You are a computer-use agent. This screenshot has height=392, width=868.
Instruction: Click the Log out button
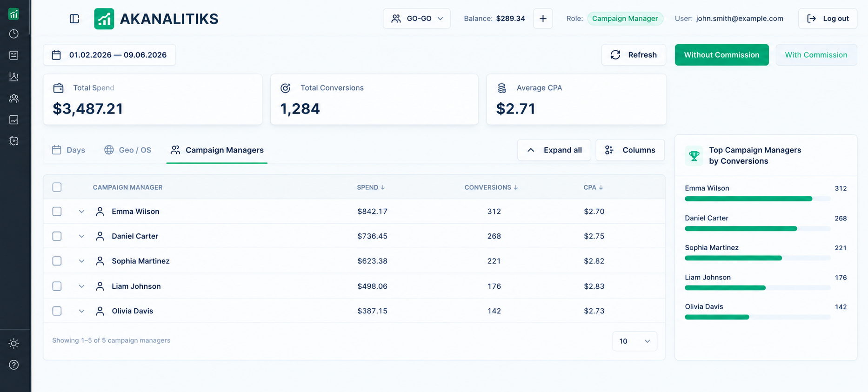[x=828, y=19]
